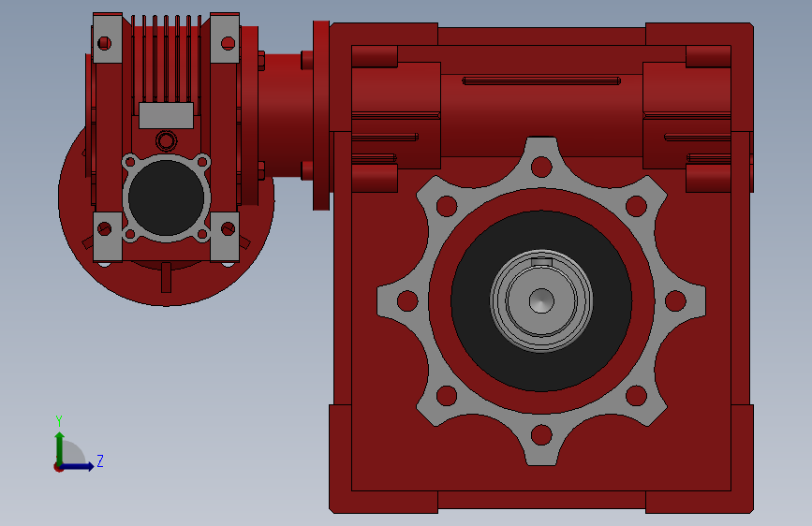Viewport: 812px width, 526px height.
Task: Click the green Y axis of the triad
Action: click(x=60, y=447)
